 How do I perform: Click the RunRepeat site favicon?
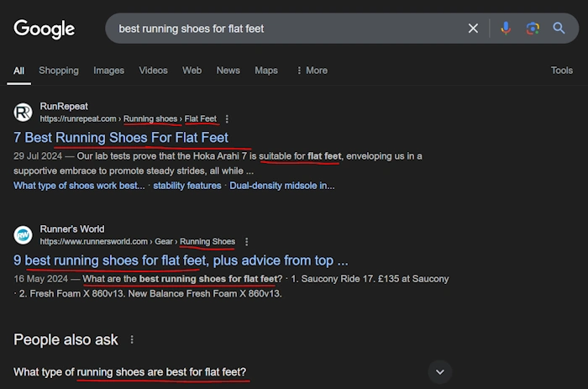[x=23, y=112]
